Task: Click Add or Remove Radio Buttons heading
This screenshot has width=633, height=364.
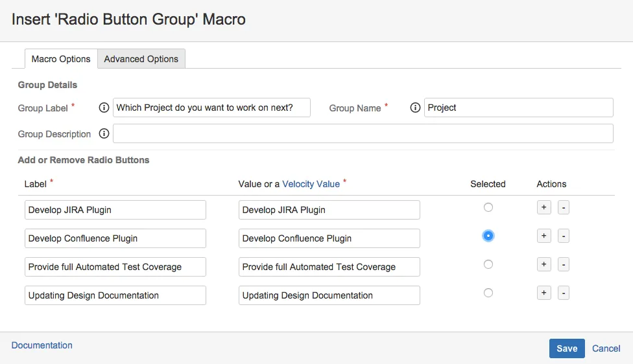Action: coord(84,160)
